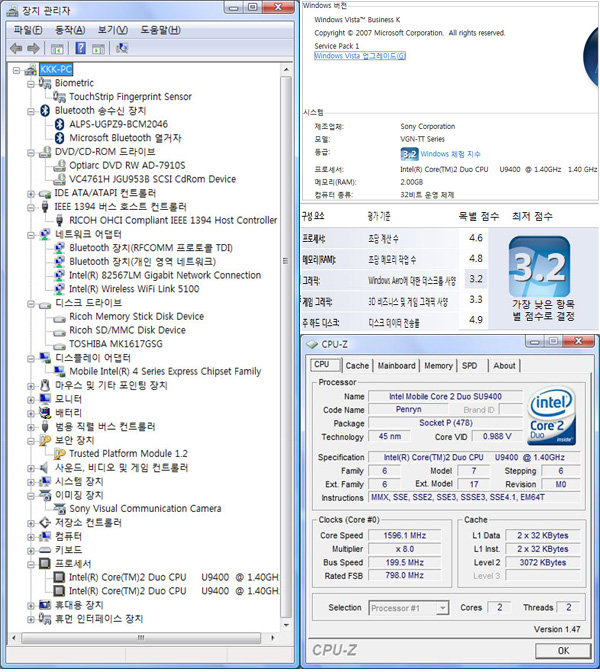Click the large 3.2 base score image
Image resolution: width=600 pixels, height=672 pixels.
click(539, 267)
